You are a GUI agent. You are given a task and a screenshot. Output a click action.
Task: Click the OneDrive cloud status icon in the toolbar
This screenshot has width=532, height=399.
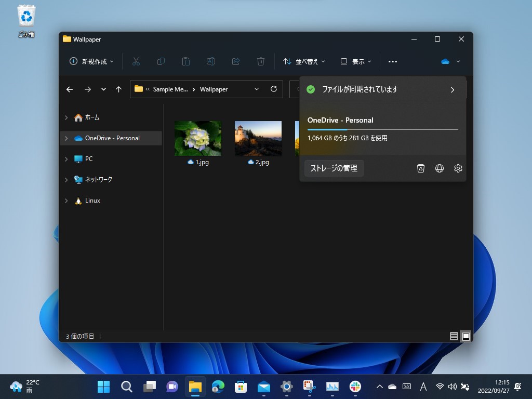tap(445, 61)
